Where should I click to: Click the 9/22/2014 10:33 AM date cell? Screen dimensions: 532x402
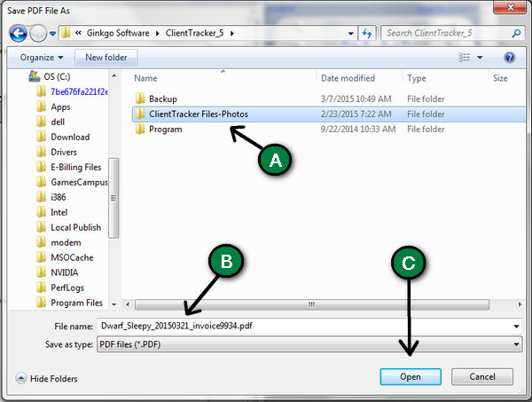point(358,129)
